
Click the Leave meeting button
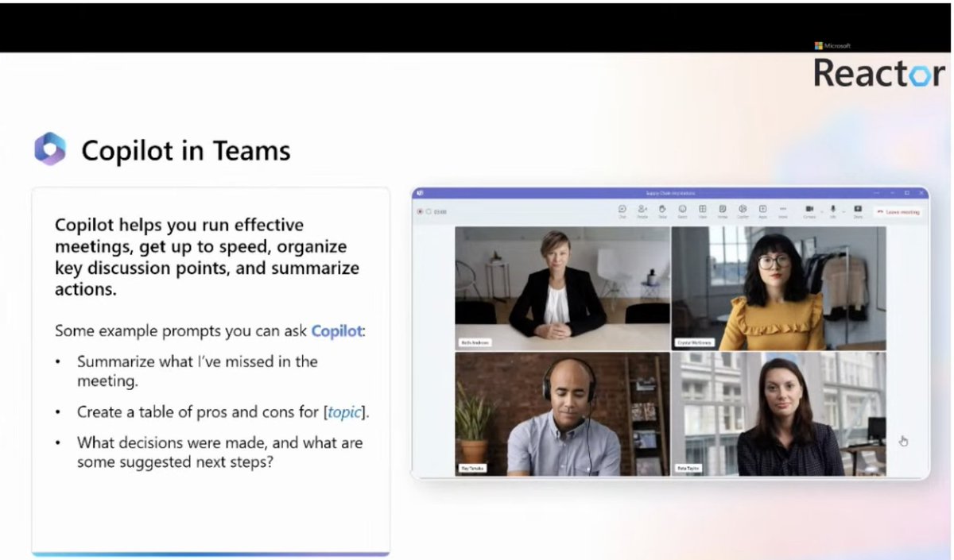[x=899, y=212]
